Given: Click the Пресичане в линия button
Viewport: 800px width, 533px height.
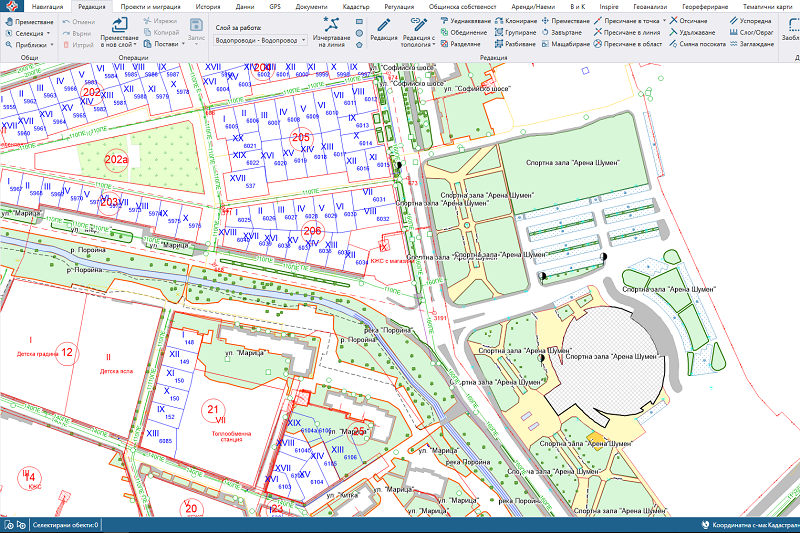Looking at the screenshot, I should (x=629, y=32).
